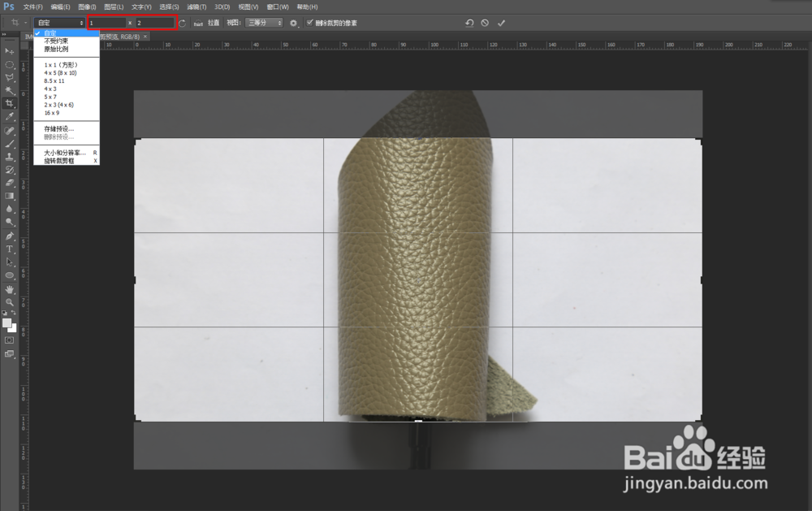This screenshot has height=511, width=812.
Task: Toggle Quick Mask mode
Action: [9, 340]
